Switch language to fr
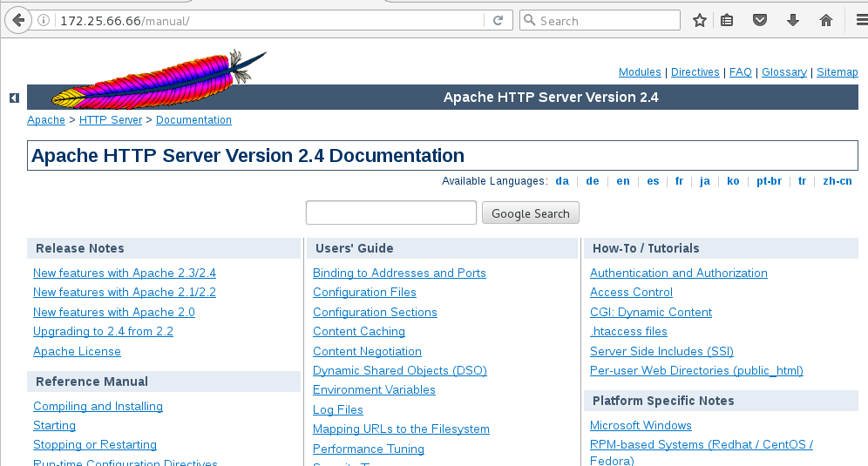The height and width of the screenshot is (466, 868). coord(679,181)
